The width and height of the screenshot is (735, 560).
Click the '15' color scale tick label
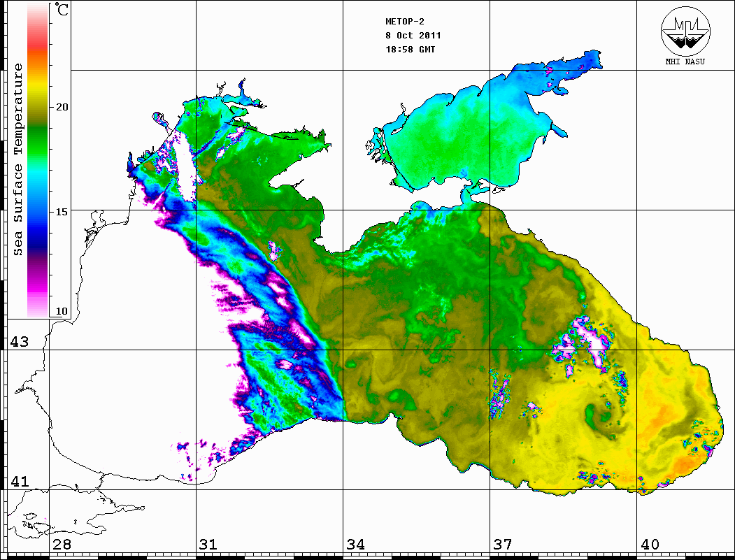tap(62, 212)
